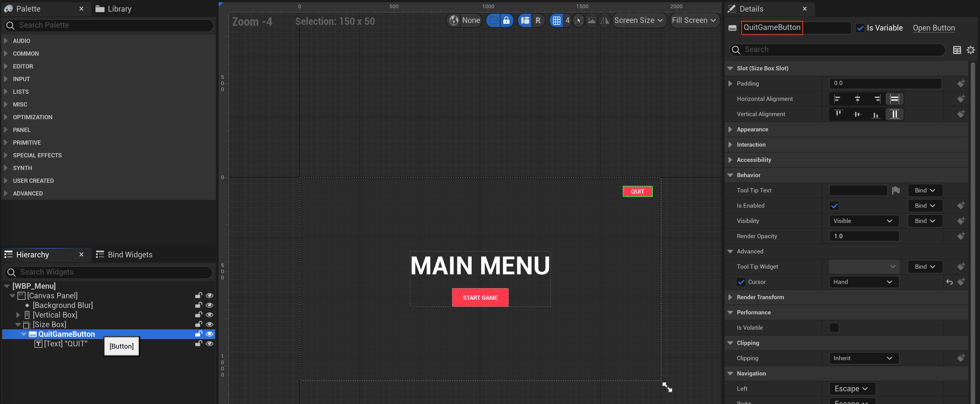The image size is (980, 404).
Task: Expand the Appearance section
Action: click(x=730, y=129)
